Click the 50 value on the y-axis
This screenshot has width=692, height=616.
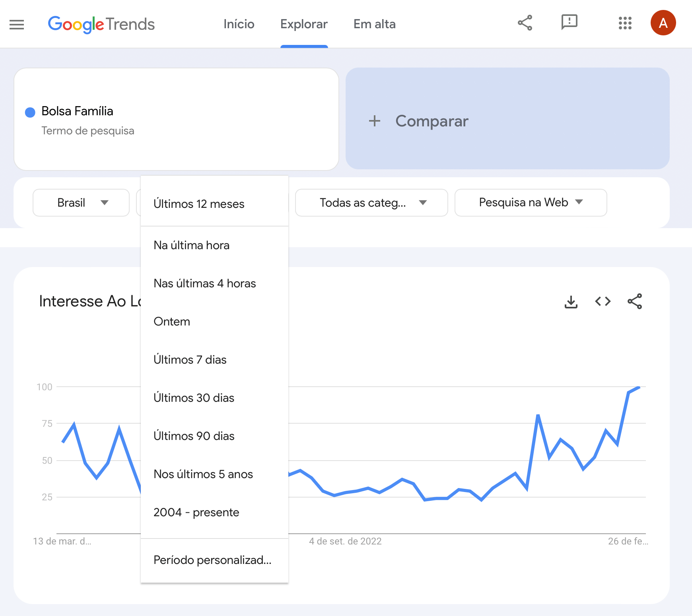47,461
